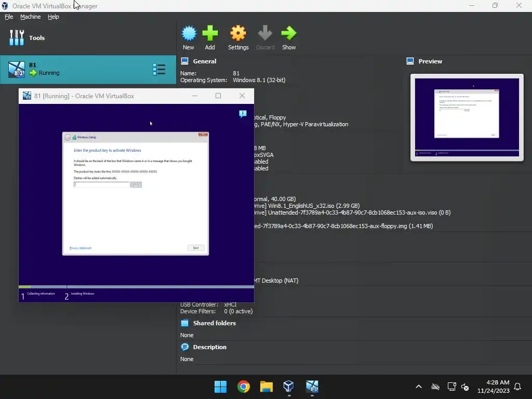Maximize the 81 VM window
Viewport: 532px width, 399px height.
[218, 96]
